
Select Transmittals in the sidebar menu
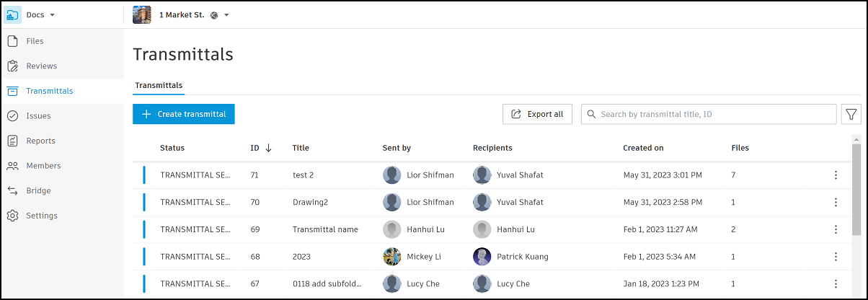(x=49, y=91)
